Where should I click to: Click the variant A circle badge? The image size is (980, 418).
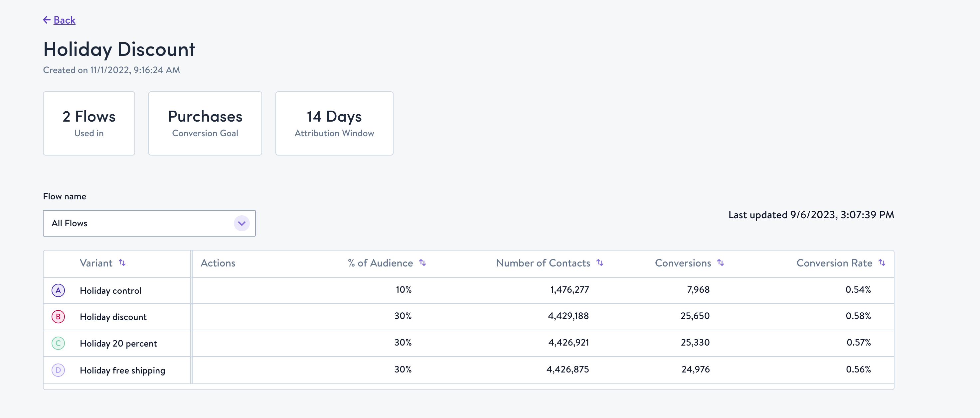point(58,290)
